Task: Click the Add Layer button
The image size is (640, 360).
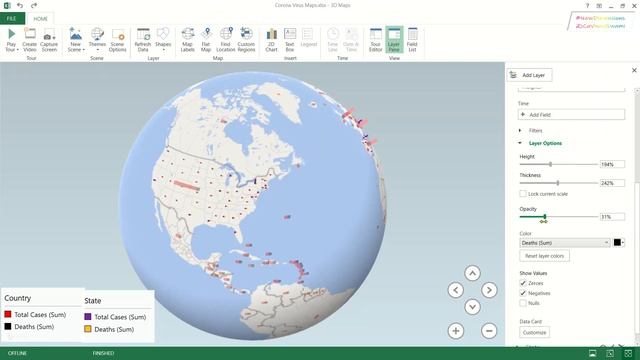Action: [529, 75]
